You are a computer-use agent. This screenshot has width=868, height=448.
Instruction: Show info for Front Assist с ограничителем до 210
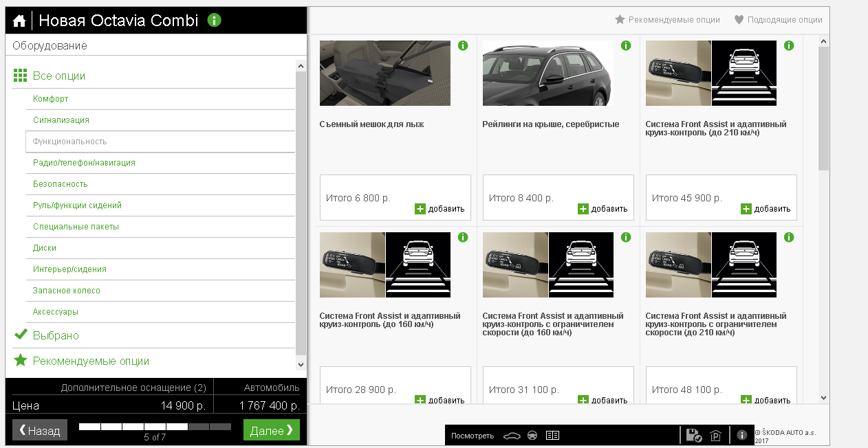(x=789, y=237)
